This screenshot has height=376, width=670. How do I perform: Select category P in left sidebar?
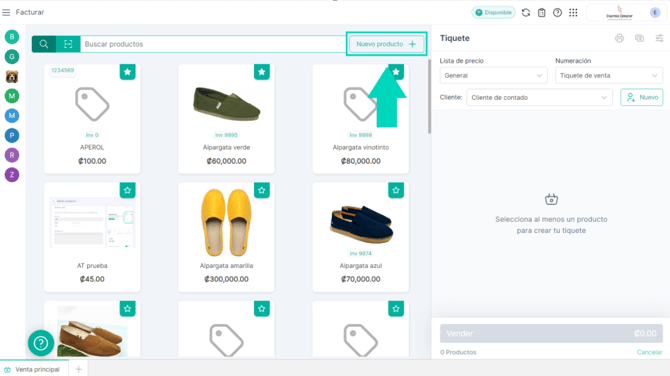click(12, 135)
